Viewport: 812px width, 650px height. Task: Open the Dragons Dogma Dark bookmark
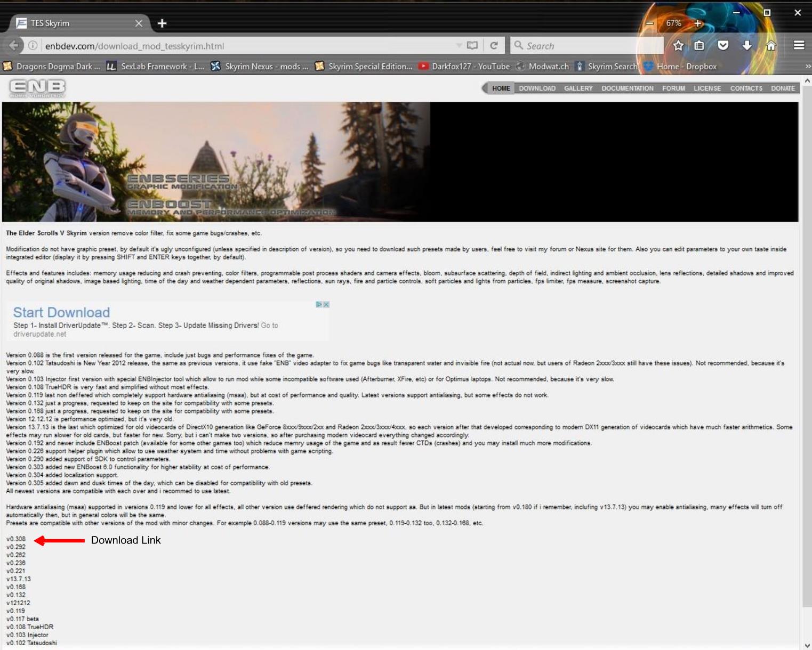coord(52,67)
